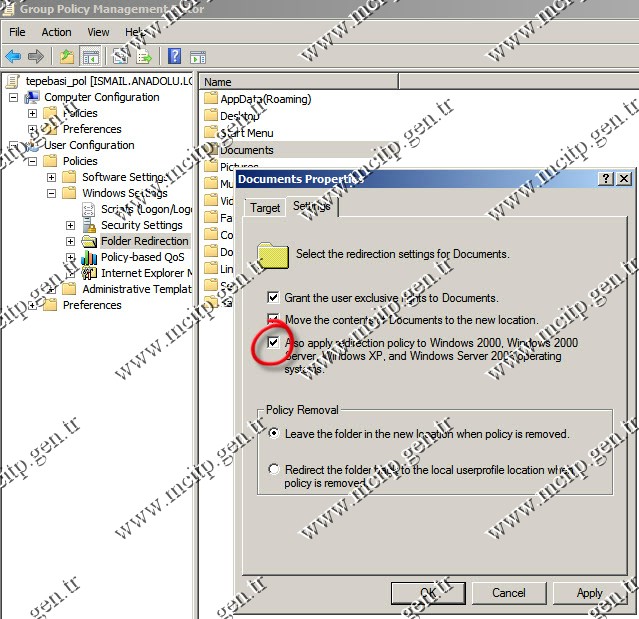Click the OK button
Screen dimensions: 639x619
pyautogui.click(x=428, y=593)
